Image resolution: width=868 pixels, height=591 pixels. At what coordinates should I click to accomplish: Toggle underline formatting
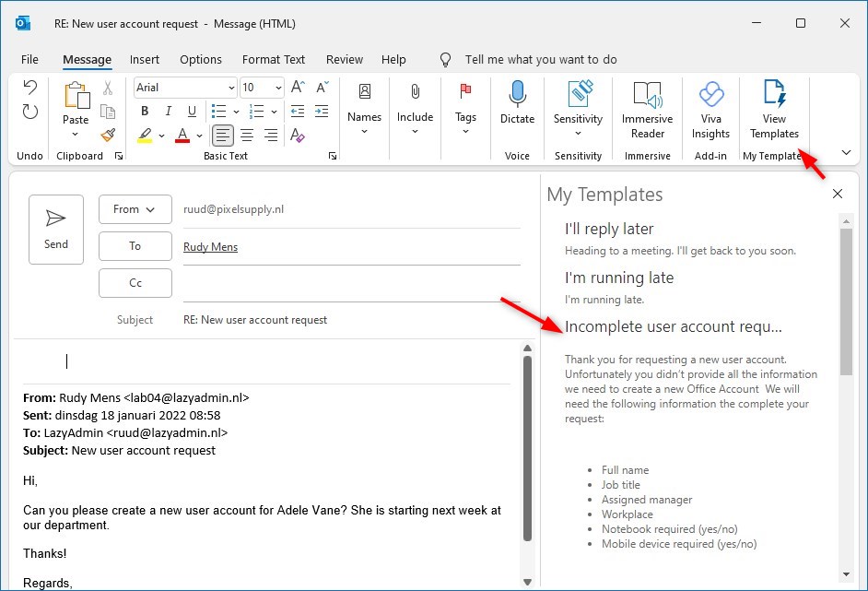(192, 110)
